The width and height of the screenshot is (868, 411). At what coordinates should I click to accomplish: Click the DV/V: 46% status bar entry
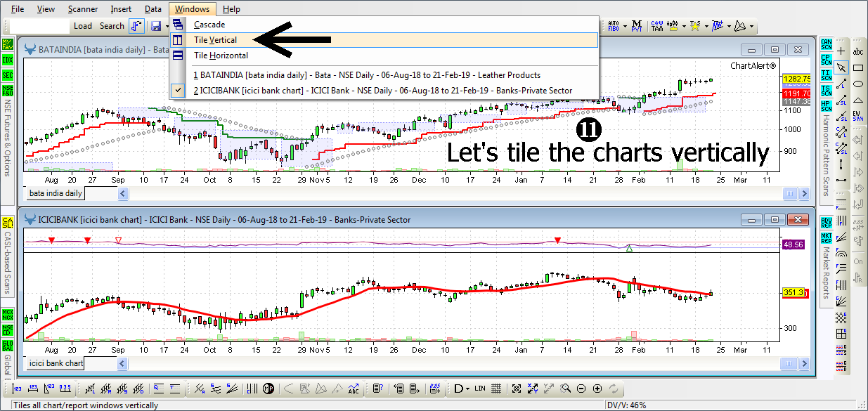point(626,405)
